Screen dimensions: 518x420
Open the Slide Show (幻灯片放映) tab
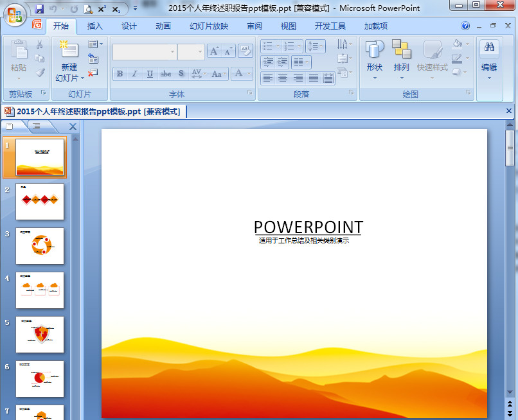(x=208, y=26)
